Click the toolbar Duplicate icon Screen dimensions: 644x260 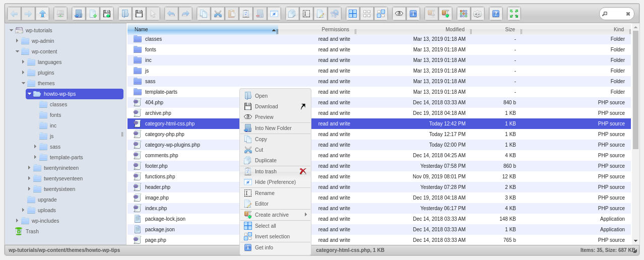[292, 14]
